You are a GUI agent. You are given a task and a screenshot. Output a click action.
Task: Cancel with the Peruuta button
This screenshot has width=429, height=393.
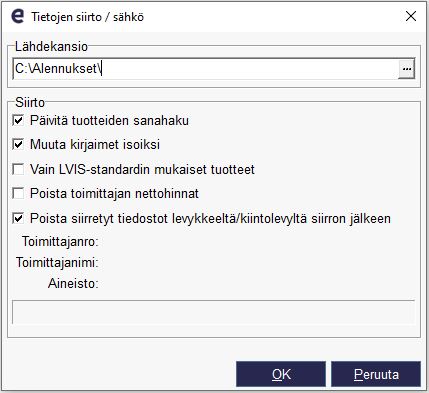376,374
